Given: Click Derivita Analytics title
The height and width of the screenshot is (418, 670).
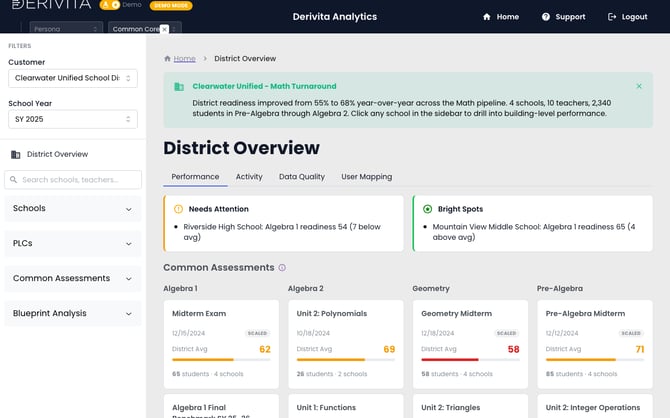Looking at the screenshot, I should pyautogui.click(x=335, y=17).
